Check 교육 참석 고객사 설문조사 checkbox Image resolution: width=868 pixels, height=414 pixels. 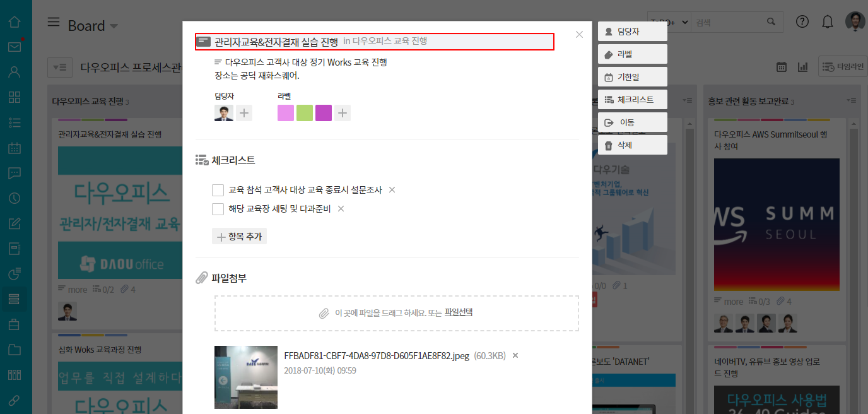218,190
